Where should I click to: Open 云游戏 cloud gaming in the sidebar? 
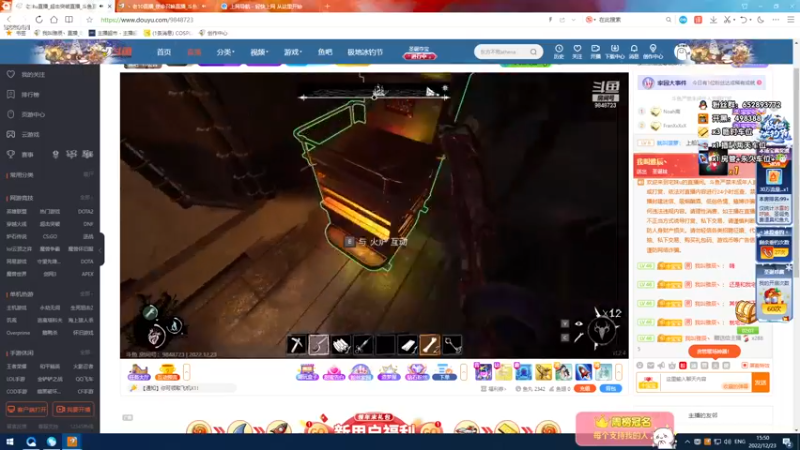[24, 134]
